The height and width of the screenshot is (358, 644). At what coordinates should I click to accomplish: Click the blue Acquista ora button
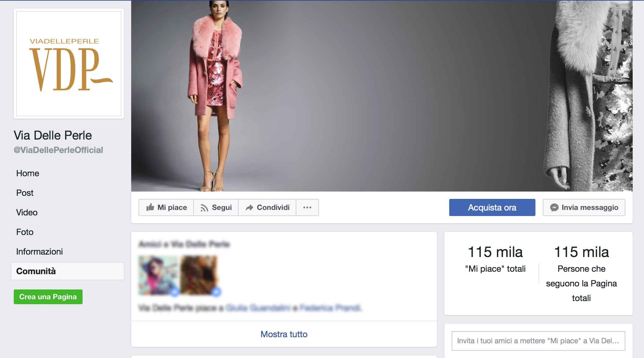pos(492,207)
